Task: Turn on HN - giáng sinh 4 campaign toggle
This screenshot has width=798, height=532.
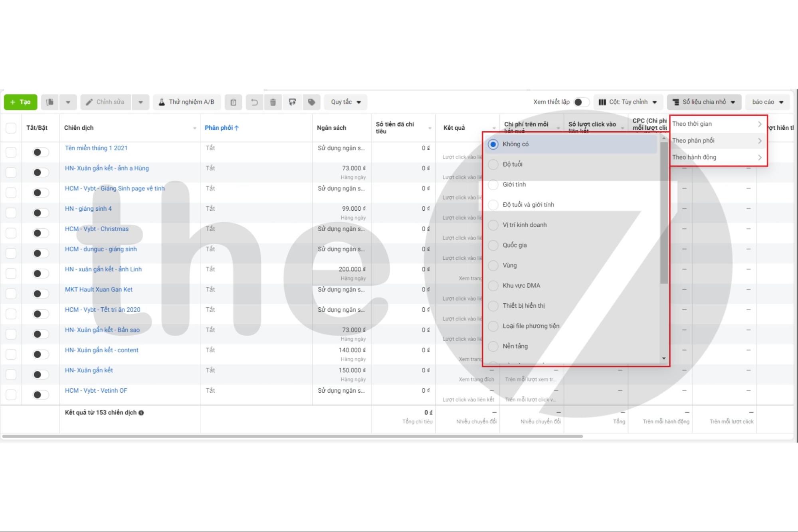Action: 40,213
